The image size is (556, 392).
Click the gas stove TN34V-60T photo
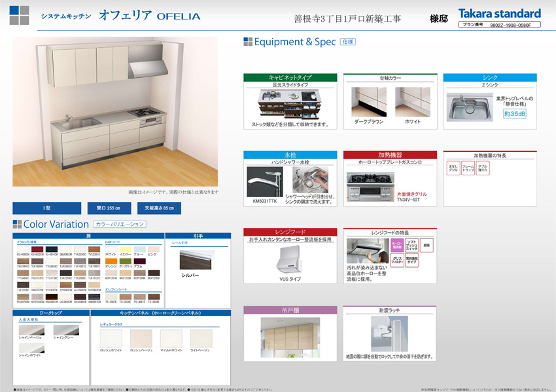click(x=370, y=187)
